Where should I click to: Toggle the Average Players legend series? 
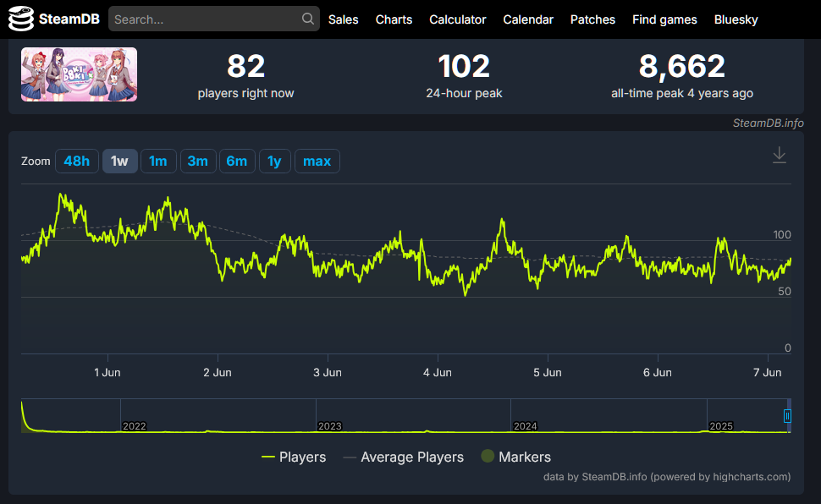[403, 457]
